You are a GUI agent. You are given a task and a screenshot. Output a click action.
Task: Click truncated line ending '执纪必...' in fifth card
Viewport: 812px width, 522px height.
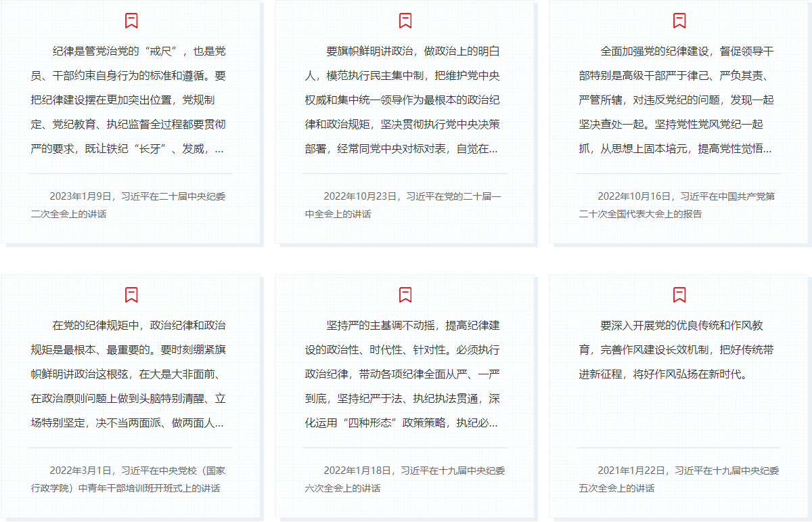(401, 423)
